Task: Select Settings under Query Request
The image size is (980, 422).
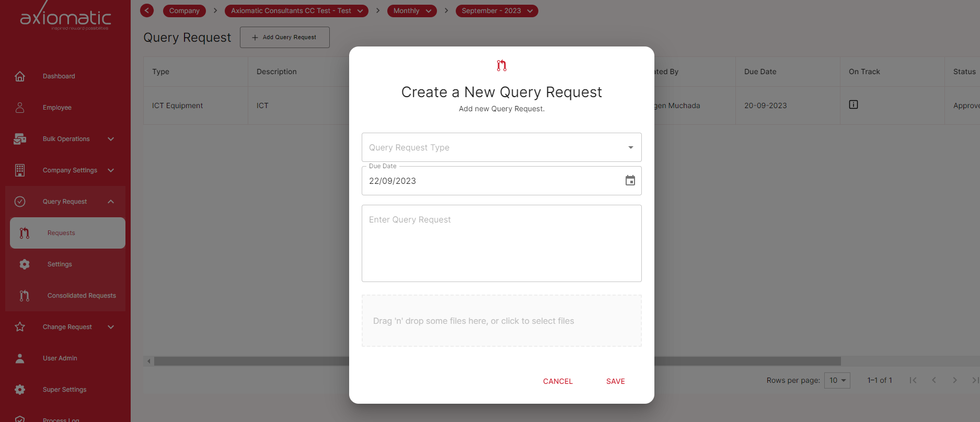Action: [x=60, y=264]
